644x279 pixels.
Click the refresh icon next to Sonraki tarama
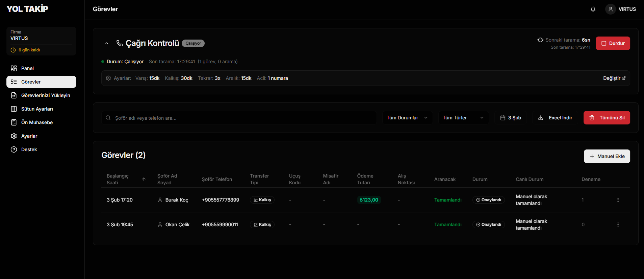tap(540, 40)
